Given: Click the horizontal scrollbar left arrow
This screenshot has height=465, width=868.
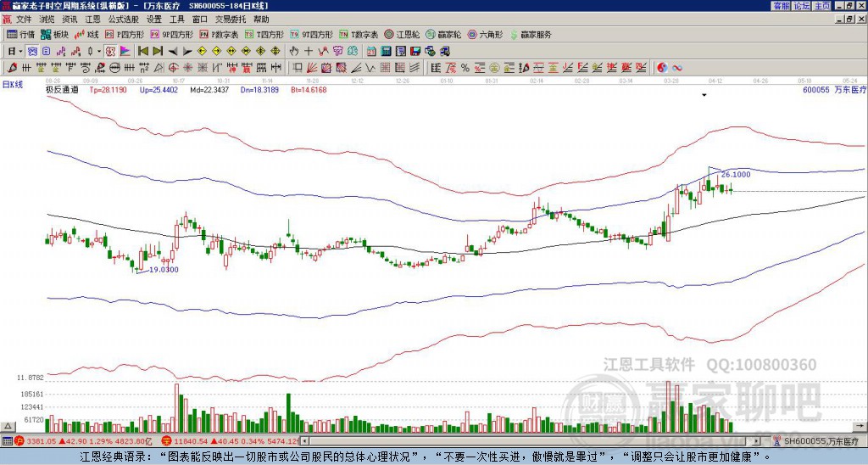Looking at the screenshot, I should [x=304, y=441].
